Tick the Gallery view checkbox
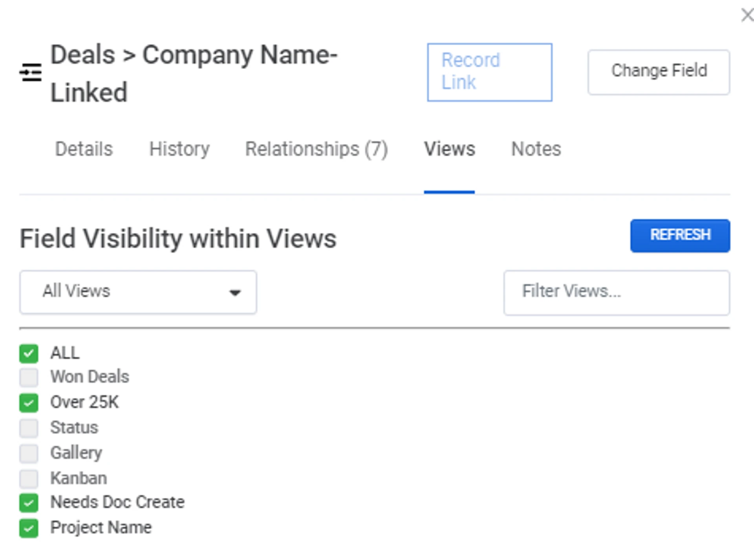Screen dimensions: 754x560 [29, 454]
